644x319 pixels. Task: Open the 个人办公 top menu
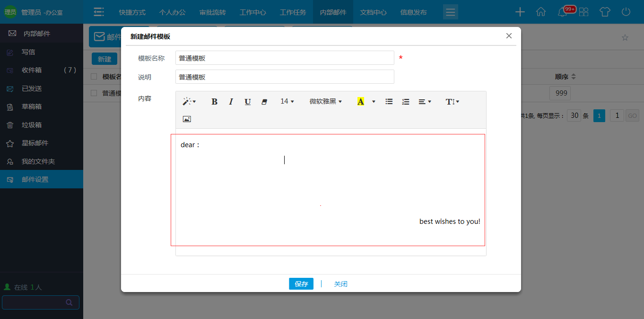point(172,12)
